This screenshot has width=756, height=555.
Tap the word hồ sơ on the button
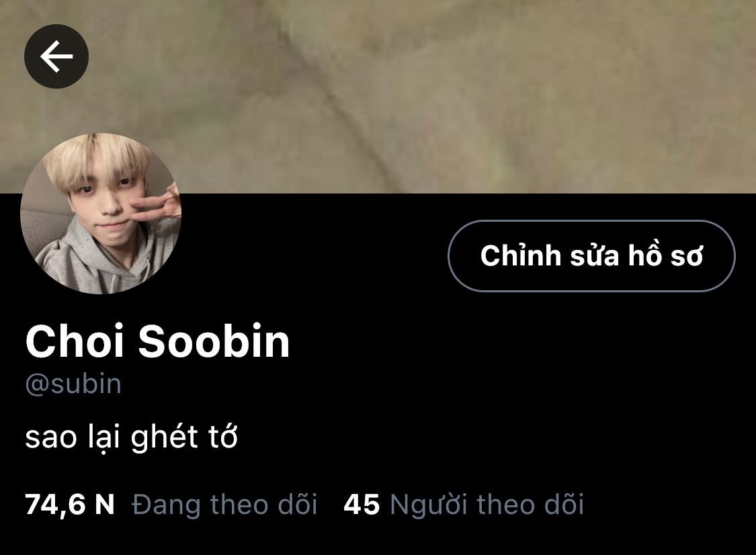[x=665, y=255]
